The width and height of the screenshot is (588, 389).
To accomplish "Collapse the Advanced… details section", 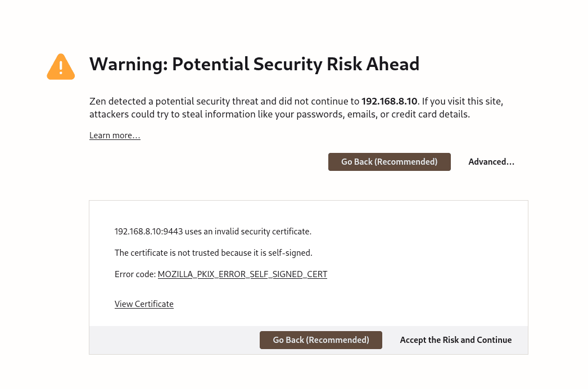I will [491, 162].
